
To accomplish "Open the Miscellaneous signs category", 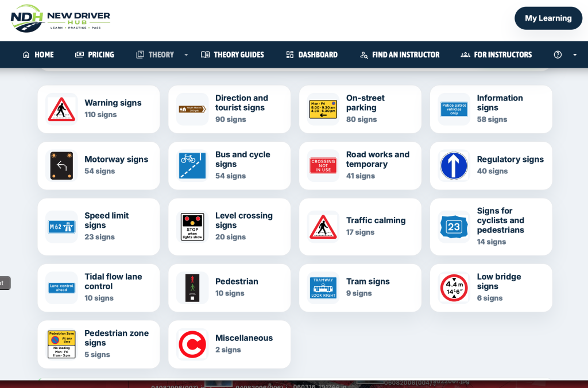I will [230, 344].
